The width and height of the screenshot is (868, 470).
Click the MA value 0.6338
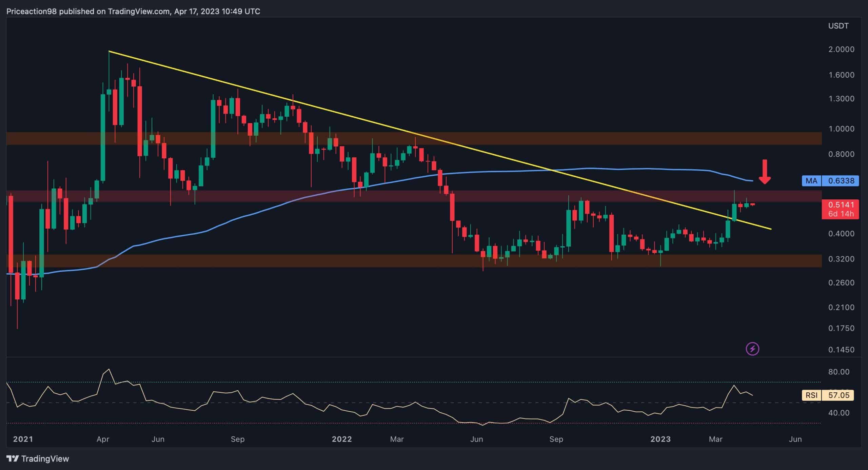tap(841, 181)
